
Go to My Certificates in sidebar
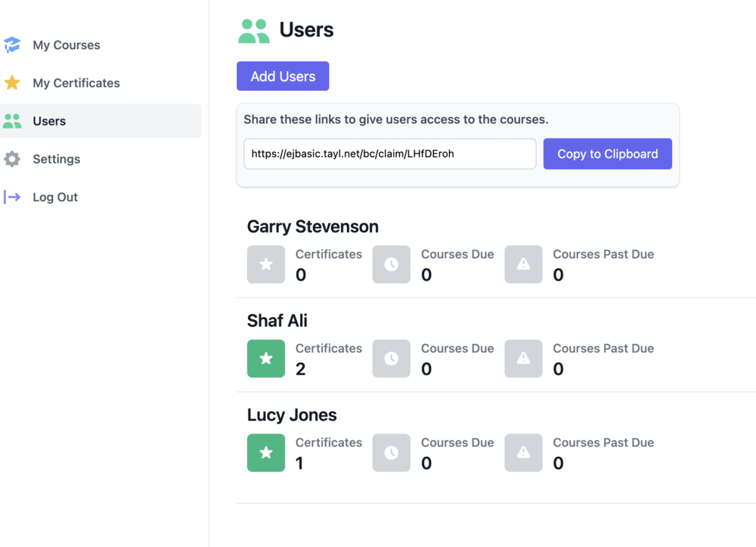tap(76, 83)
